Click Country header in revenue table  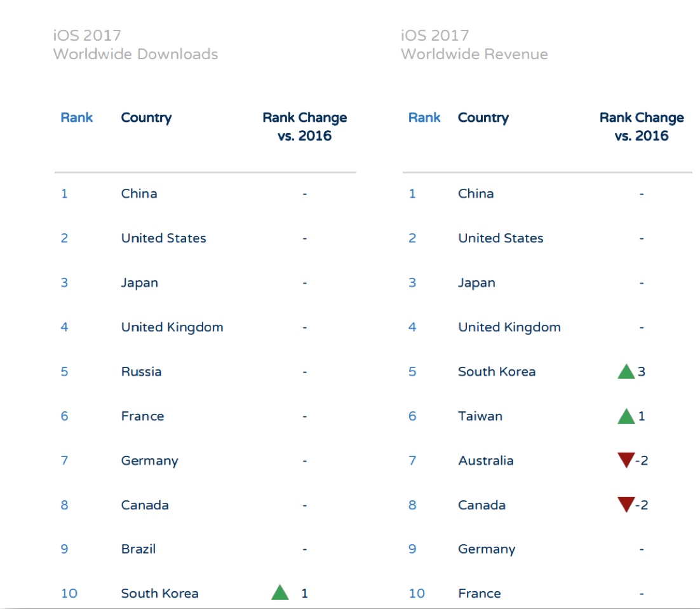(x=483, y=118)
